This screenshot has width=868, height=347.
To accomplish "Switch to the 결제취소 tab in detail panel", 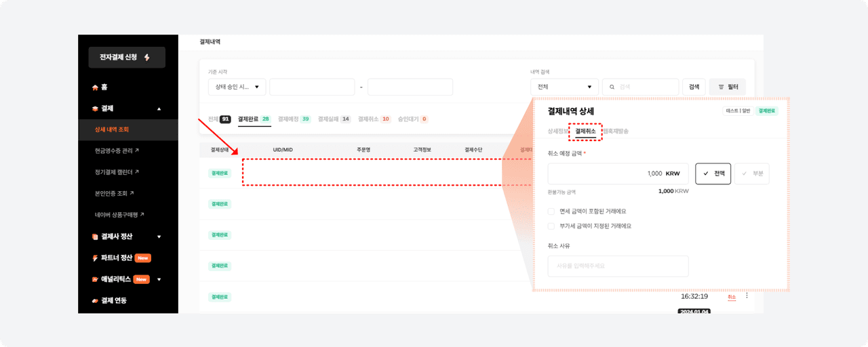I will click(585, 131).
